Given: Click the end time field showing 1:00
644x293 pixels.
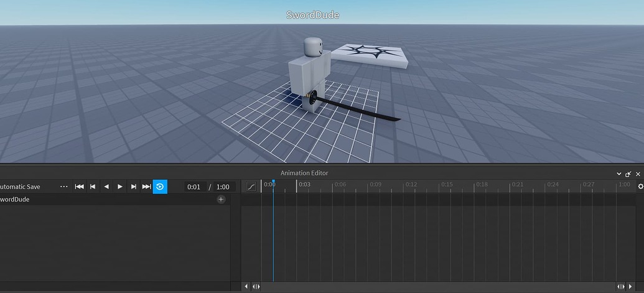Looking at the screenshot, I should click(222, 187).
